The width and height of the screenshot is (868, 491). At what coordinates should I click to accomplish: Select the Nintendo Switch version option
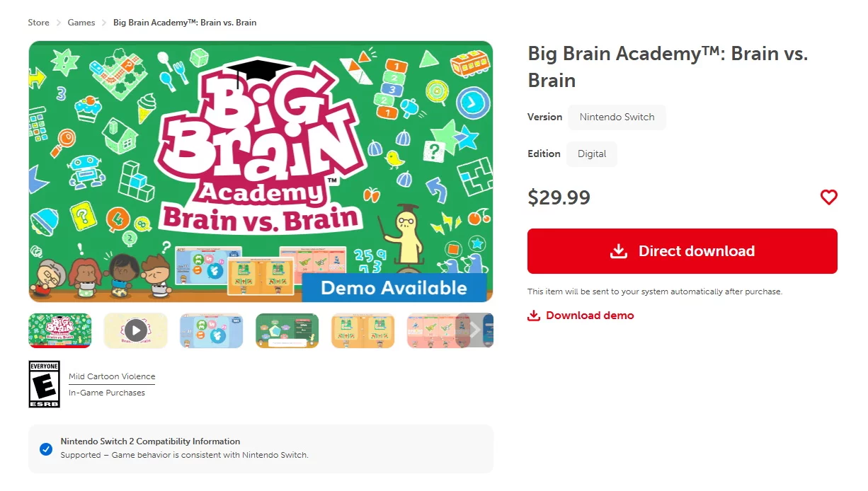(617, 117)
